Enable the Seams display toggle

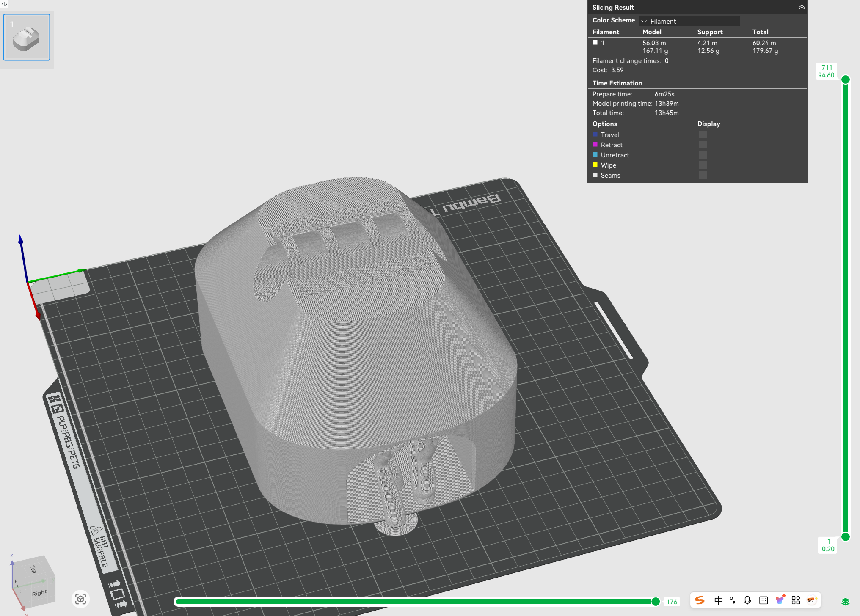(x=703, y=175)
